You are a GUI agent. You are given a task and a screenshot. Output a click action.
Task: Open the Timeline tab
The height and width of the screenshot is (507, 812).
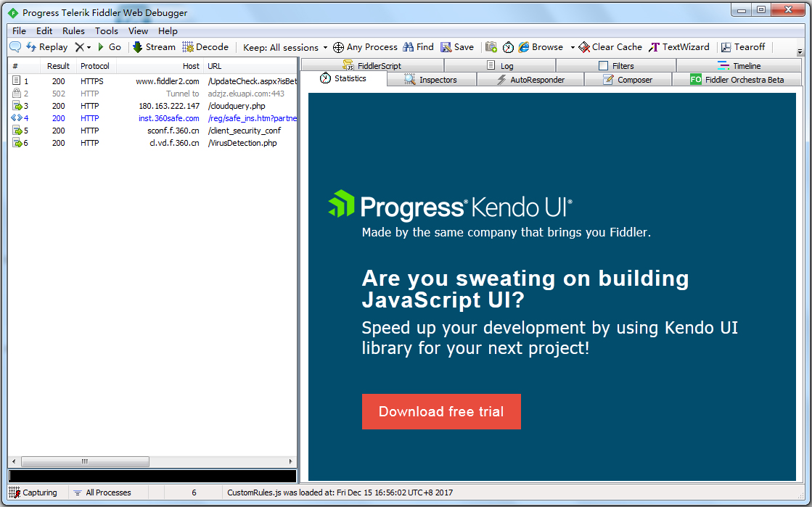739,66
